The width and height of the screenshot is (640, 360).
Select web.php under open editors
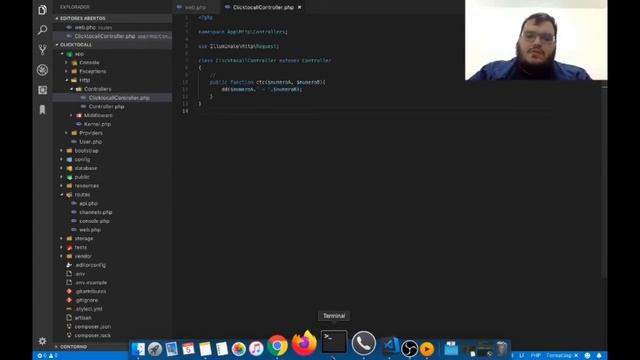click(x=85, y=27)
